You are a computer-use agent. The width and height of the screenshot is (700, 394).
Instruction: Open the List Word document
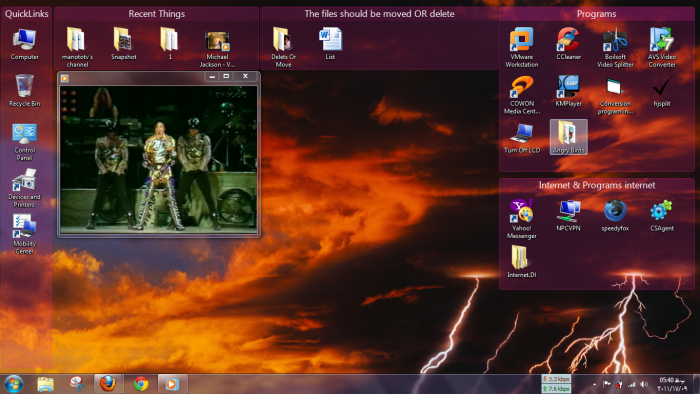(x=330, y=44)
